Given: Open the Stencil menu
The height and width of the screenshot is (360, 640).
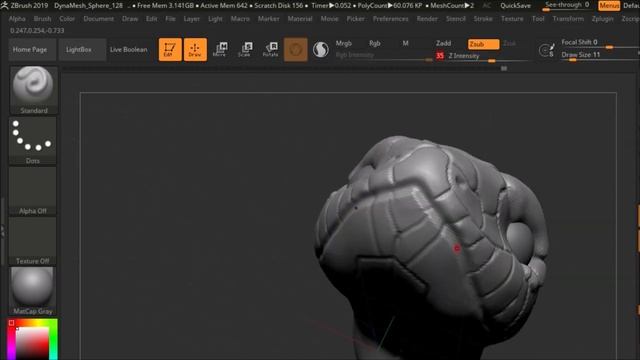Looking at the screenshot, I should tap(456, 19).
